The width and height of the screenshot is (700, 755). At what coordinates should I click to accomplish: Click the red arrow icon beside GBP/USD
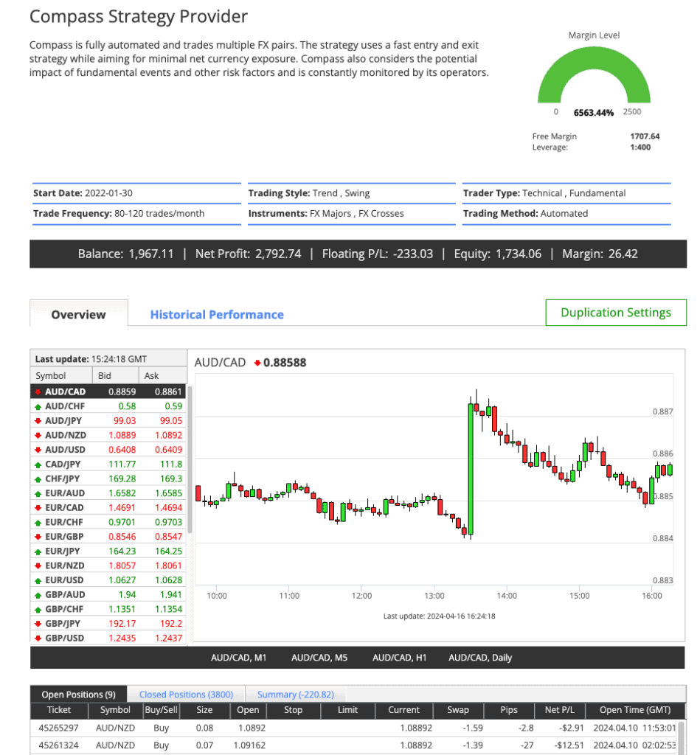pyautogui.click(x=38, y=639)
